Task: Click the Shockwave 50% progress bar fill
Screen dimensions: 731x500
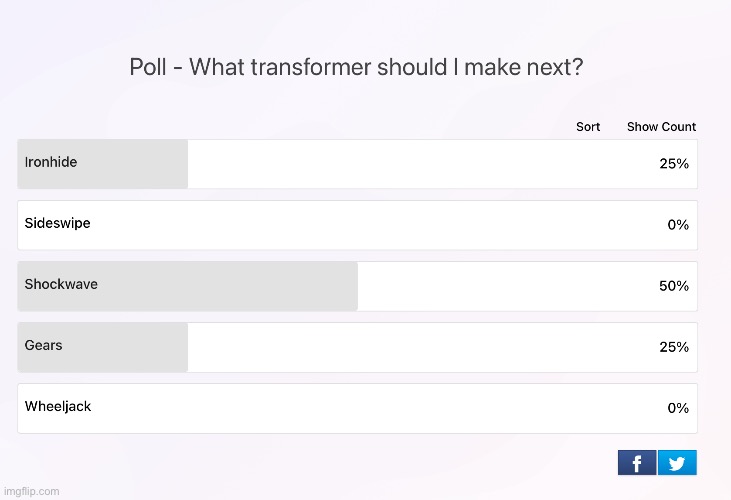Action: tap(188, 286)
